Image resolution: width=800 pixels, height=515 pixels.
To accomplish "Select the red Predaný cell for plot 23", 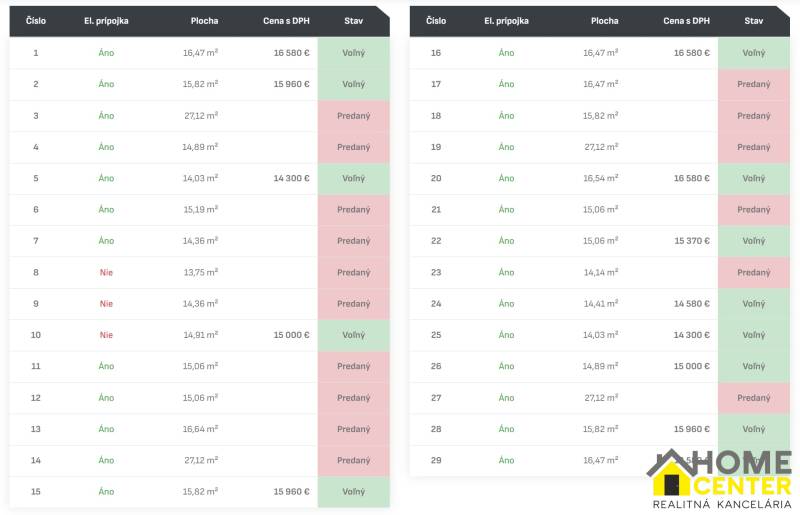I will tap(753, 272).
